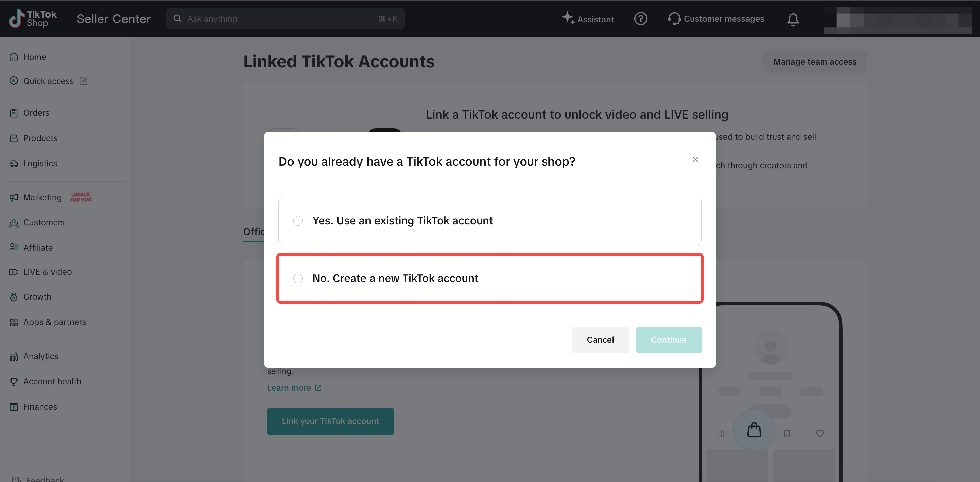Click the Deals For You badge
The width and height of the screenshot is (980, 482).
[81, 197]
